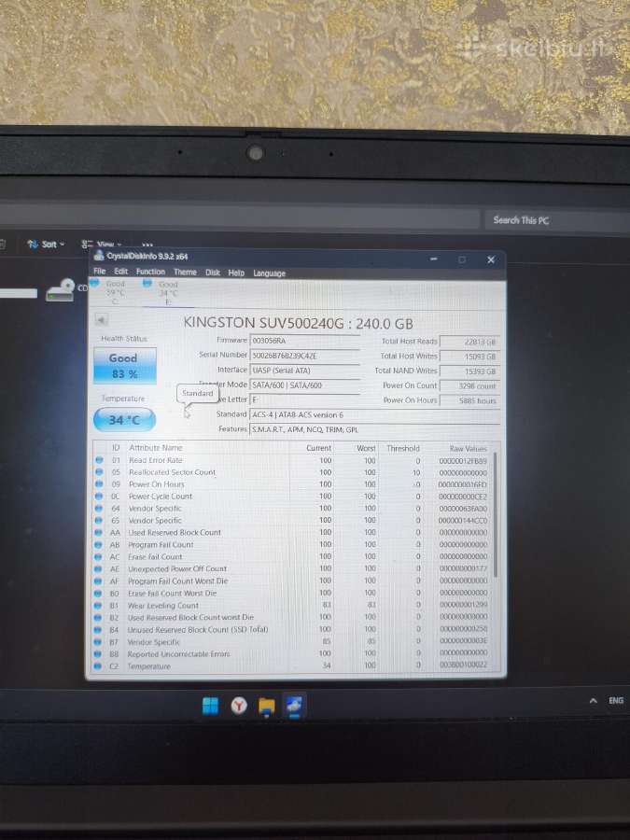Open the Edit menu
This screenshot has height=840, width=630.
click(x=121, y=272)
